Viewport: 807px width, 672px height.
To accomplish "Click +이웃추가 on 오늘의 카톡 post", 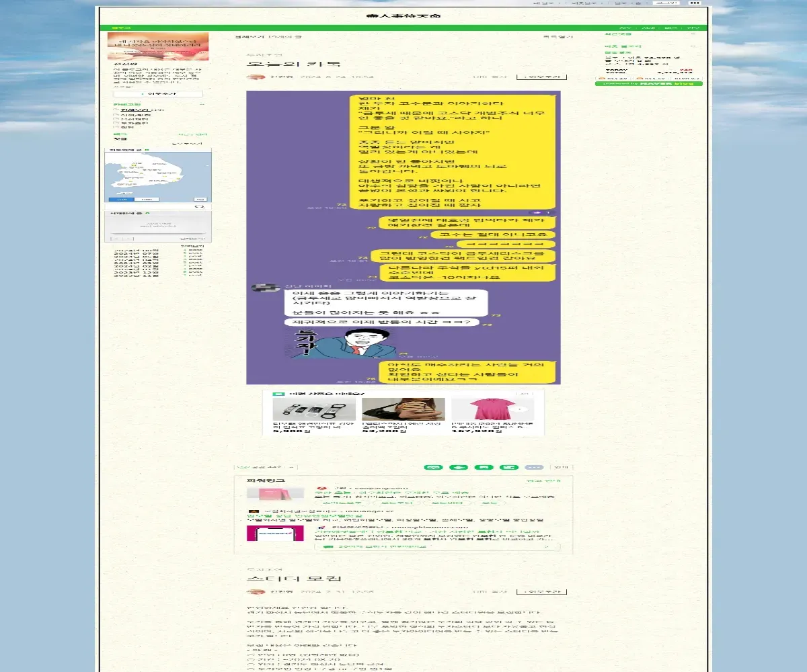I will click(541, 77).
